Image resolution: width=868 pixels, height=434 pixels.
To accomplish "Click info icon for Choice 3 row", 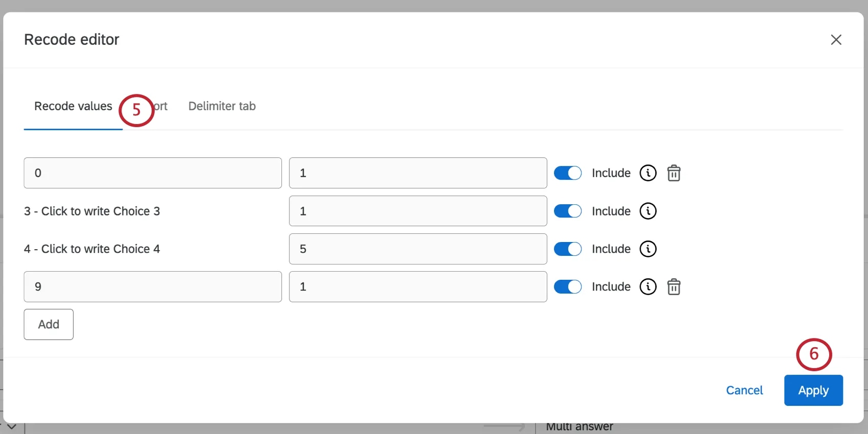I will 648,211.
